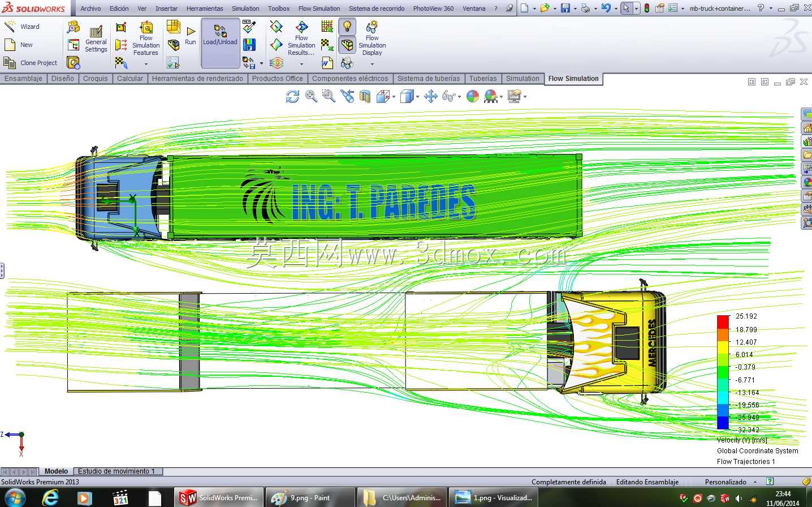812x507 pixels.
Task: Create a New Flow Simulation project
Action: coord(19,45)
